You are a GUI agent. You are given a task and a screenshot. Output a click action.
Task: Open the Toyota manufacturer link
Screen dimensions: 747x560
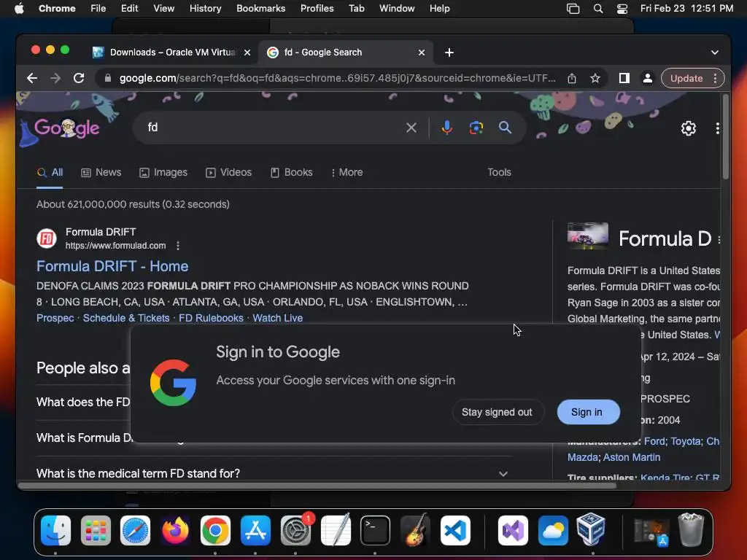pyautogui.click(x=686, y=441)
